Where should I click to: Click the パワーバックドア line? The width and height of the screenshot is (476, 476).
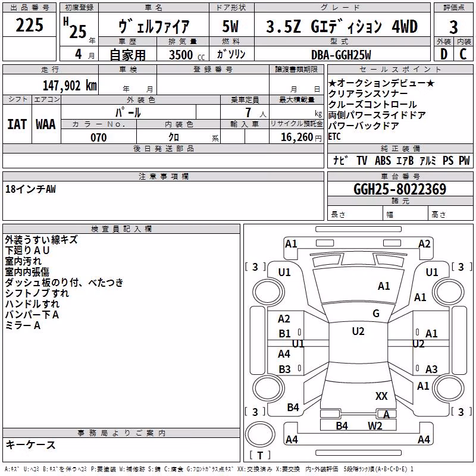[x=364, y=126]
